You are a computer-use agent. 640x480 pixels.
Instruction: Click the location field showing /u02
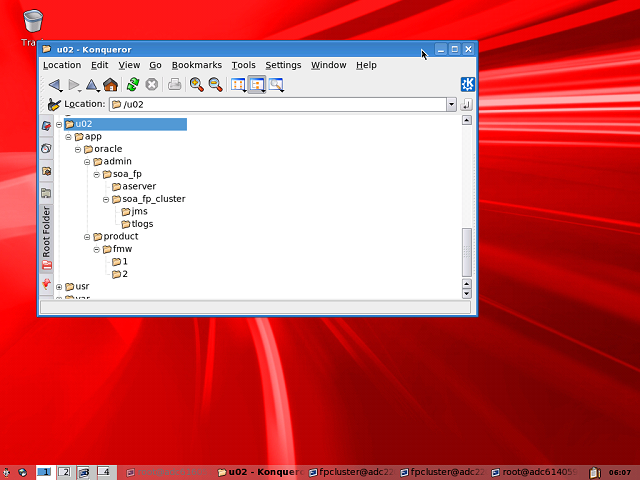[x=278, y=104]
